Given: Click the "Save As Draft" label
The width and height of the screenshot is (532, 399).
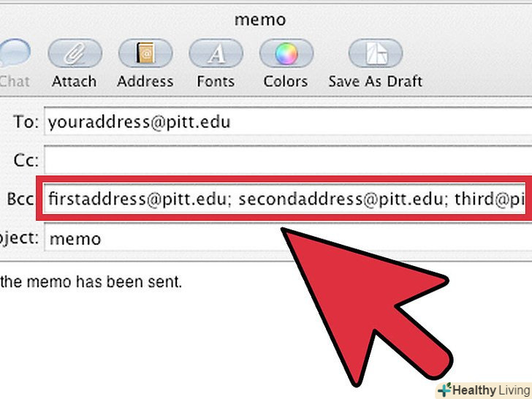Looking at the screenshot, I should [x=375, y=81].
